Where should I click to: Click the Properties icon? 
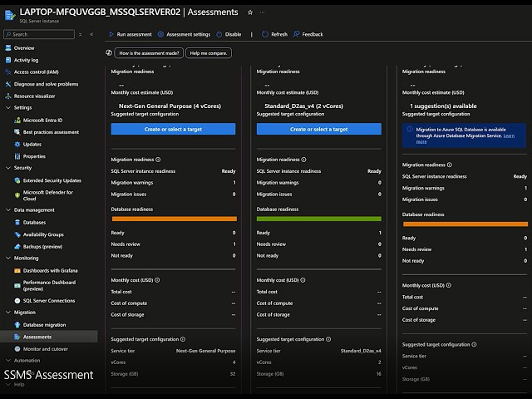(17, 156)
